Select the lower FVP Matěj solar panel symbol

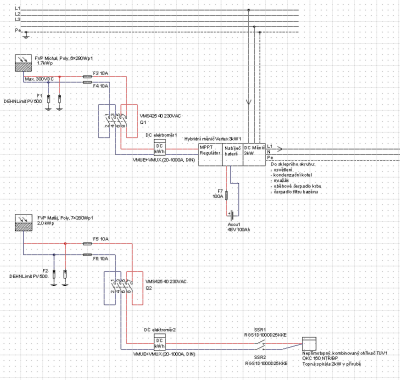point(23,223)
